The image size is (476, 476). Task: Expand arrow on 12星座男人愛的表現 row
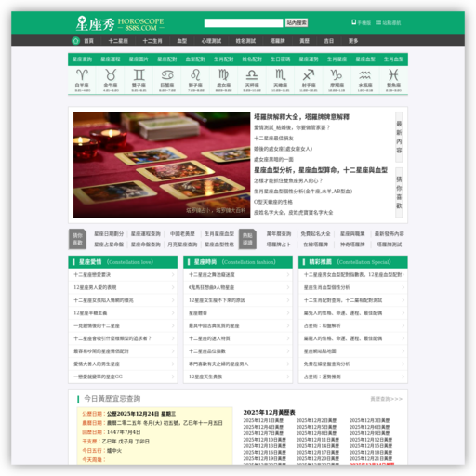(x=173, y=287)
